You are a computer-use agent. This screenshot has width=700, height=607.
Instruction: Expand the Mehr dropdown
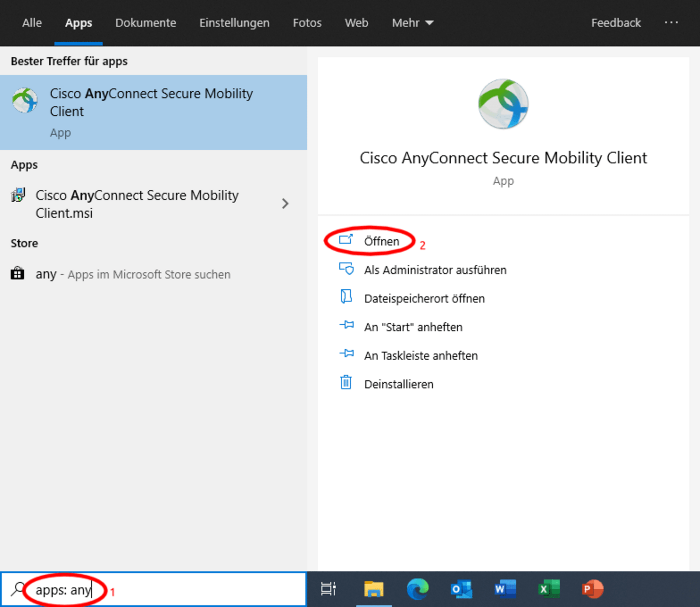[412, 23]
